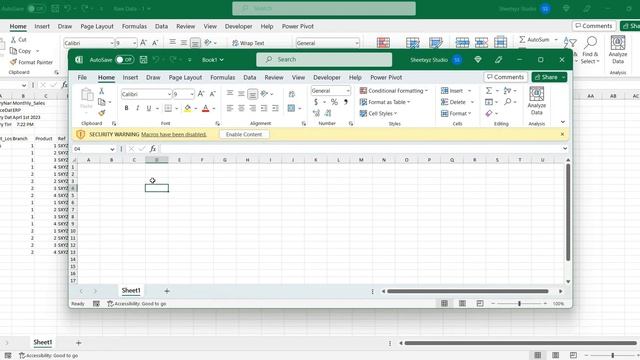The image size is (640, 360).
Task: Toggle AutoSave switch in Book1 window
Action: [x=124, y=60]
